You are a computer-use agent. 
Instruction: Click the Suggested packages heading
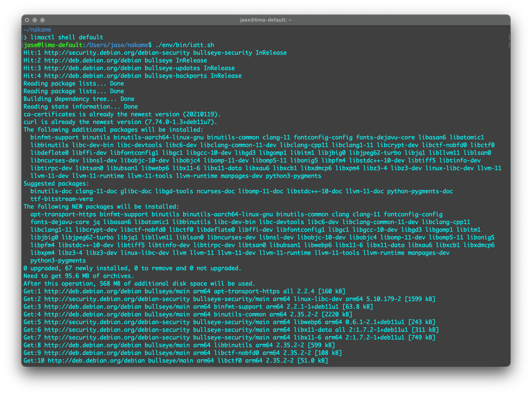(56, 184)
